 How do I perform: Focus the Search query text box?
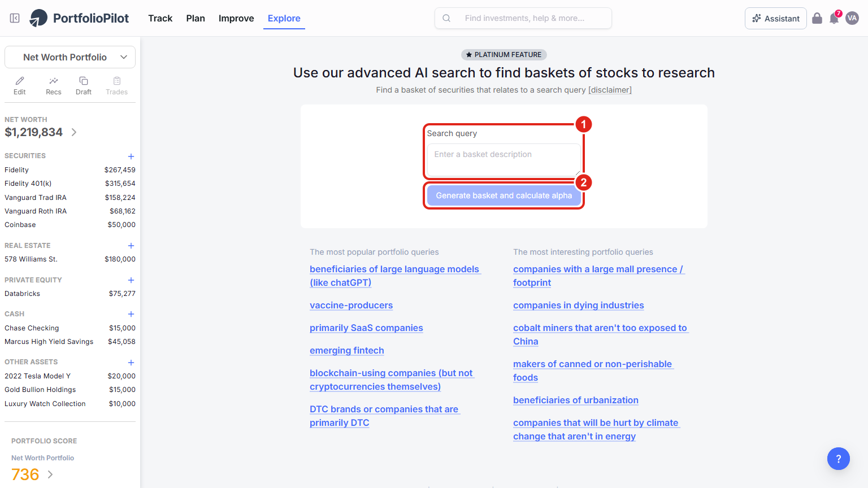tap(504, 160)
